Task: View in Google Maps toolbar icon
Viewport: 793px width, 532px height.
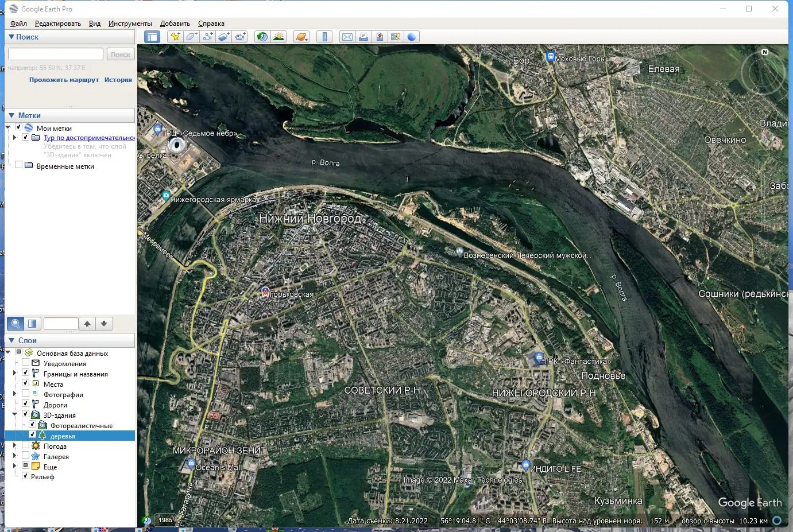Action: pyautogui.click(x=396, y=37)
